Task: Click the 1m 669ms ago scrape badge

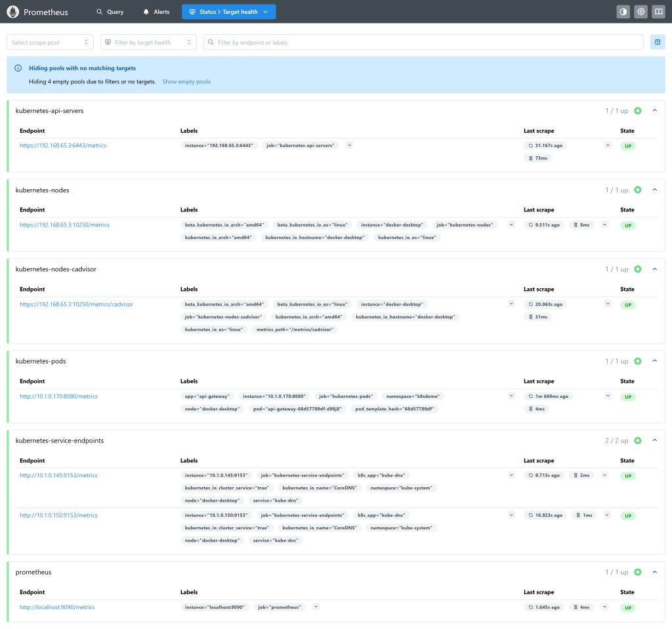Action: [x=548, y=396]
